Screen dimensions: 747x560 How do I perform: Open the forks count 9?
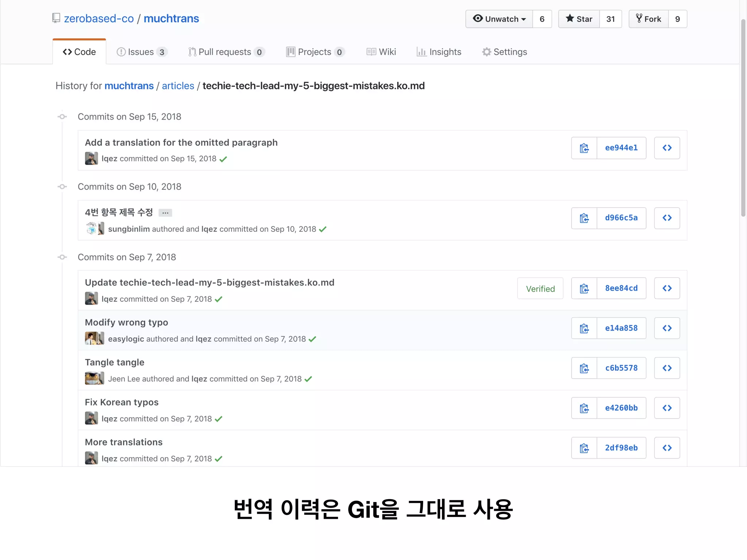tap(678, 19)
